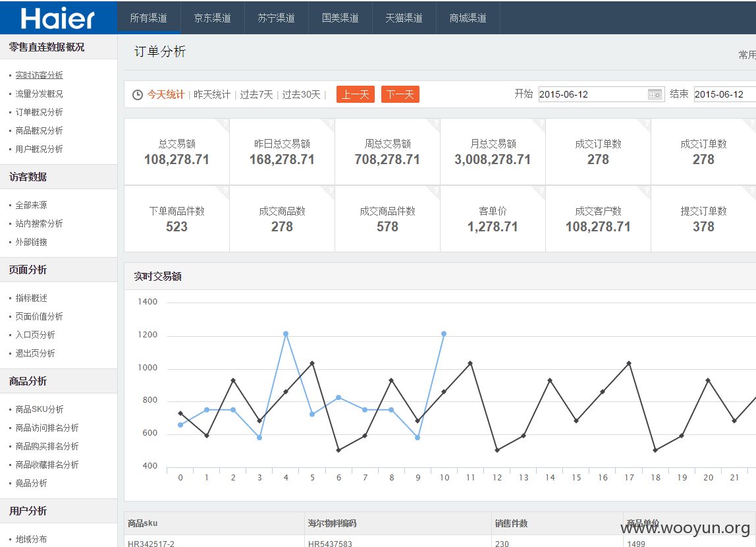The width and height of the screenshot is (756, 547).
Task: Open 实时访客分析 in sidebar
Action: coord(39,75)
